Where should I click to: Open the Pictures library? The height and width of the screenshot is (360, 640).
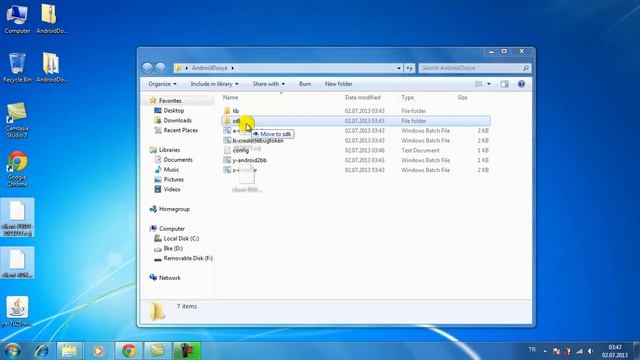(x=173, y=180)
